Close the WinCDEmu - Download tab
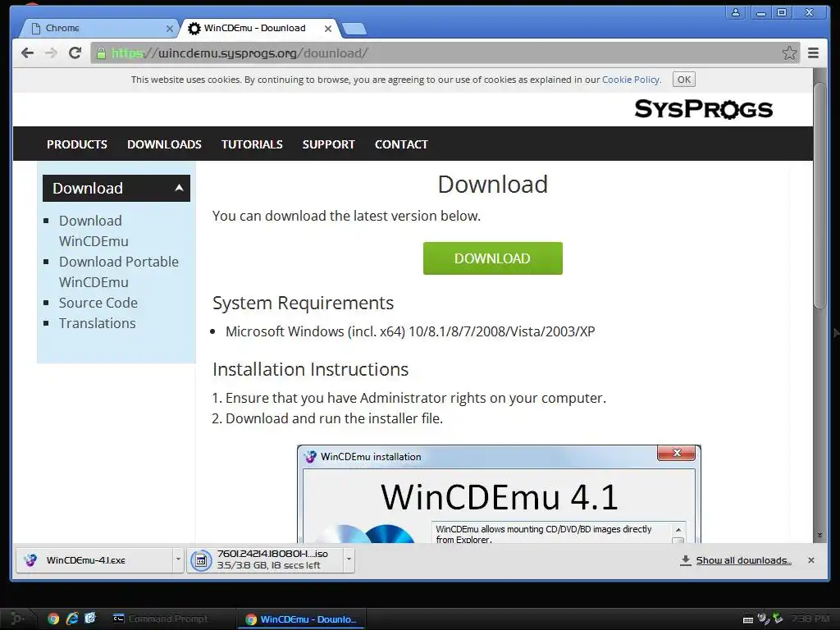Screen dimensions: 840x630 (x=328, y=29)
